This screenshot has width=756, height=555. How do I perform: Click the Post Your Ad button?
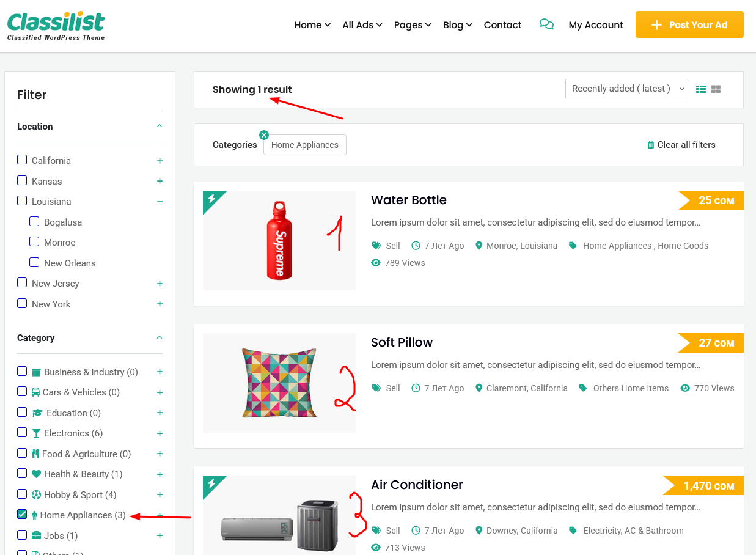(x=689, y=24)
